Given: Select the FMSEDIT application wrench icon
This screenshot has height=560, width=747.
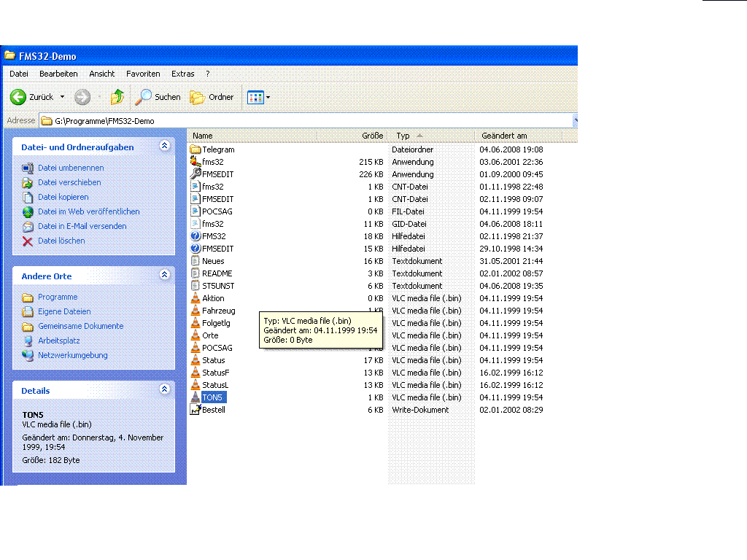Looking at the screenshot, I should [x=196, y=174].
